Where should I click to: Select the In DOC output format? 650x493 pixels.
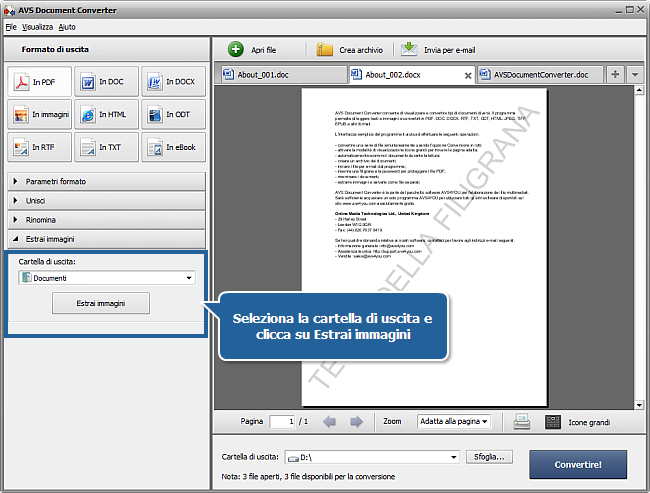click(107, 82)
